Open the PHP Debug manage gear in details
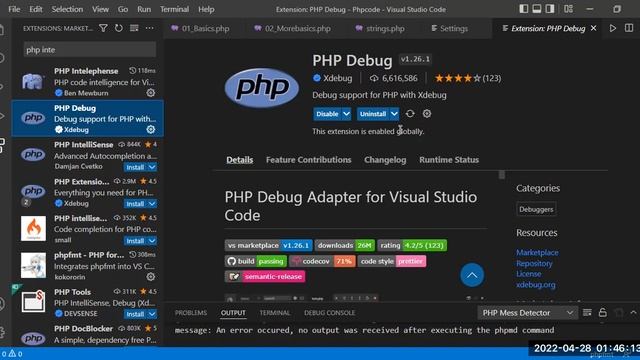Screen dimensions: 640x360 point(427,114)
